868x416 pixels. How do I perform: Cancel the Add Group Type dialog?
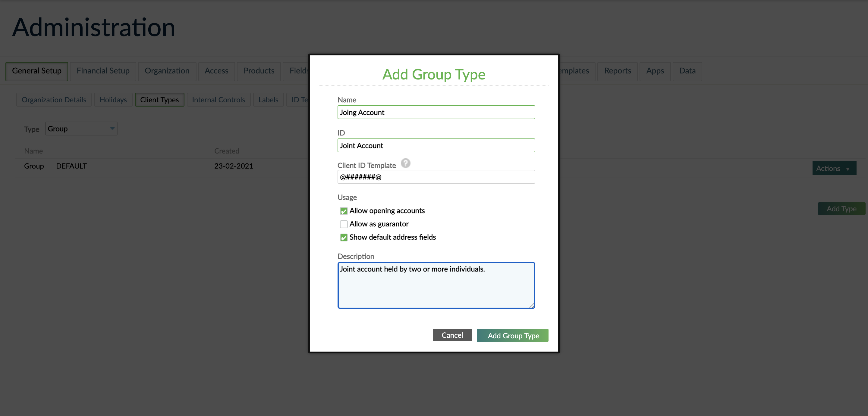pos(452,335)
